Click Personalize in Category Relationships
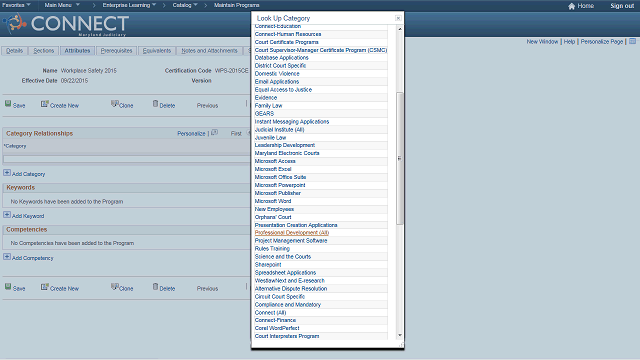 191,133
